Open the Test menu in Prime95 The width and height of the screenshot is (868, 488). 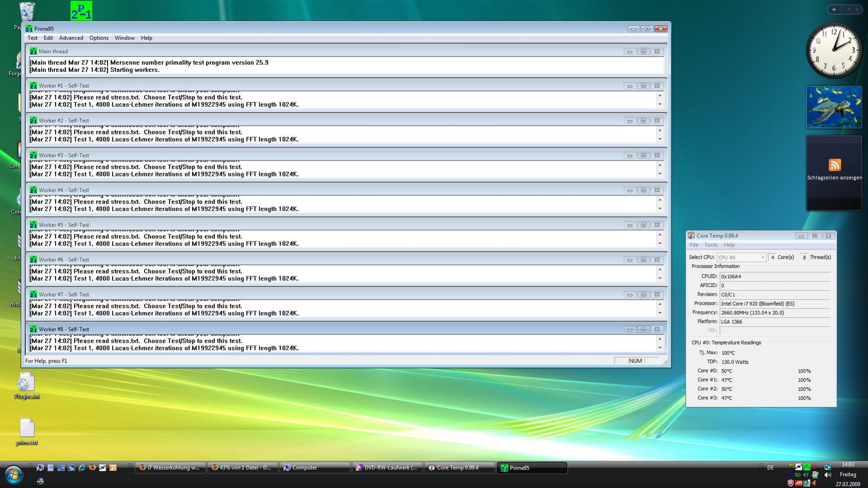click(33, 38)
